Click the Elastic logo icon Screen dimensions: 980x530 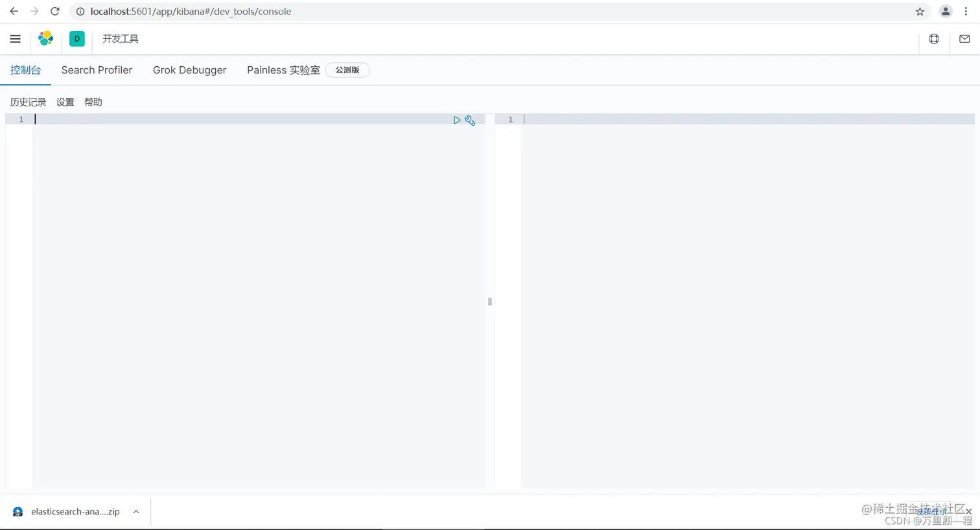[45, 39]
